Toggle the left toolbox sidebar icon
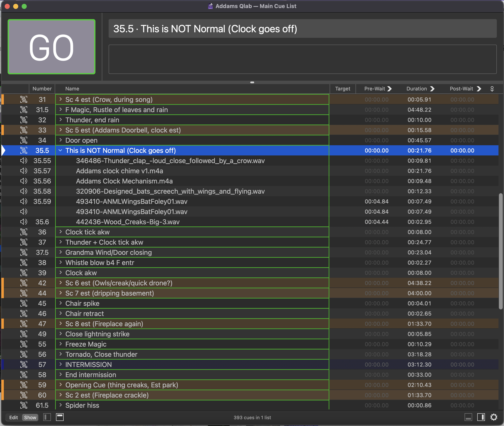The image size is (504, 426). [x=47, y=417]
